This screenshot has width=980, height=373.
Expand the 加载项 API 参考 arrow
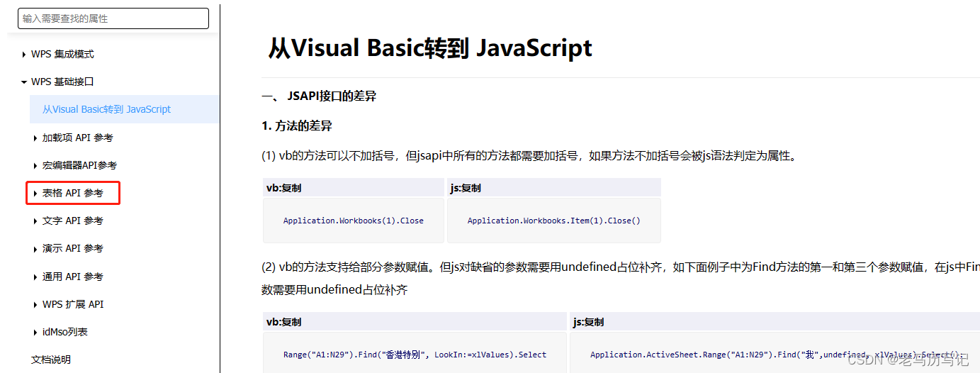(x=35, y=138)
